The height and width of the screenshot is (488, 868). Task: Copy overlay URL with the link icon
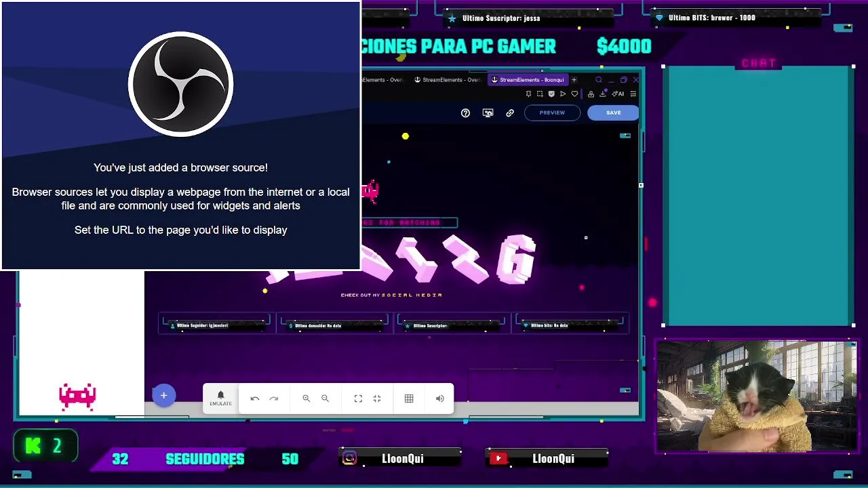[x=510, y=113]
